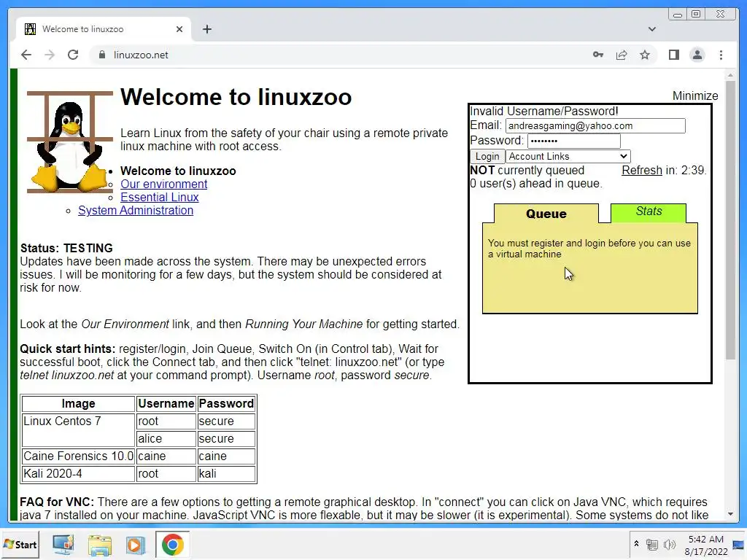
Task: Open the browser side panel icon
Action: pos(673,55)
